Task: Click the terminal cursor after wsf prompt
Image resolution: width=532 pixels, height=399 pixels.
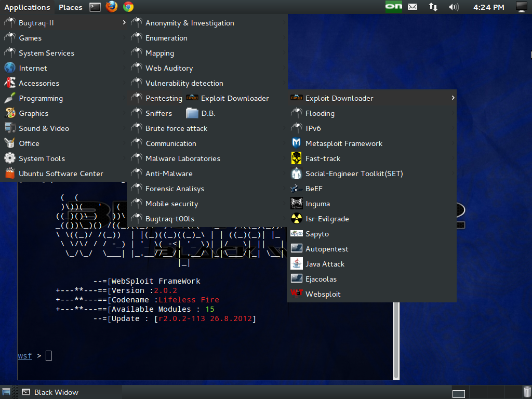Action: (48, 355)
